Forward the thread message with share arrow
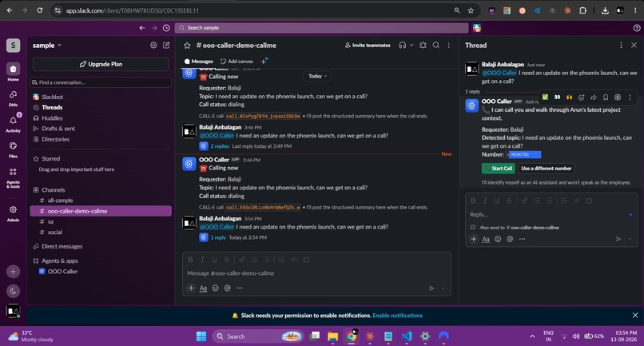Viewport: 644px width, 346px height. click(594, 97)
